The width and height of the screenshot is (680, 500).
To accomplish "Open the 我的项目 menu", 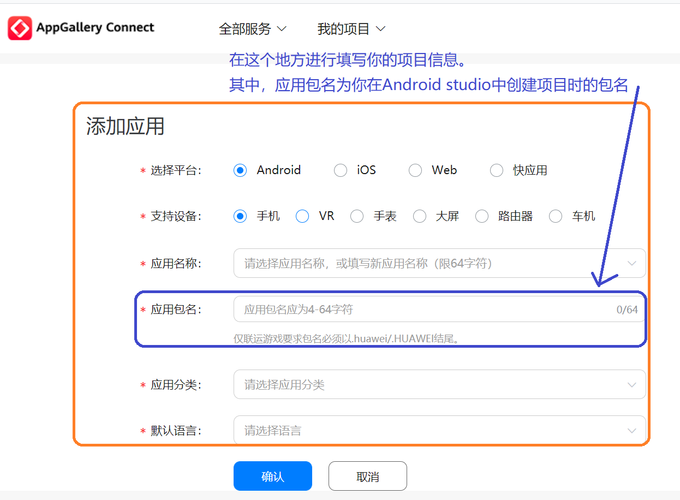I will tap(351, 29).
